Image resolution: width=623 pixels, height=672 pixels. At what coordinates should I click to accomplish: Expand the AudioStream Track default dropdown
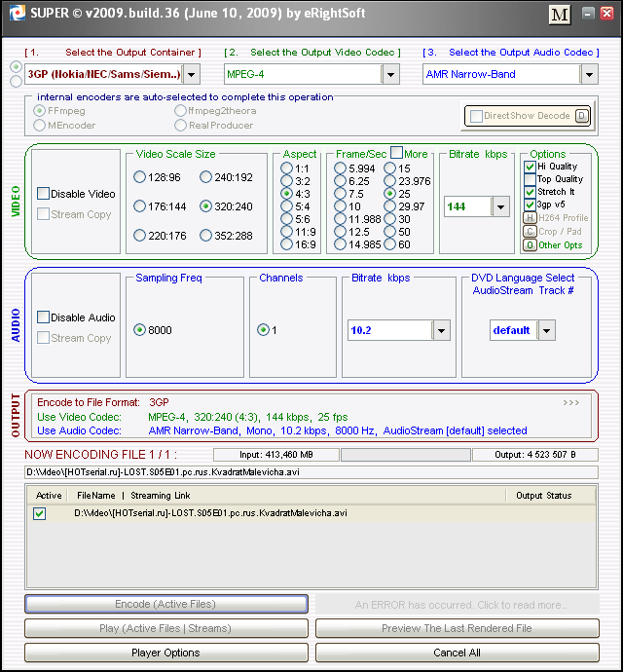pyautogui.click(x=546, y=330)
